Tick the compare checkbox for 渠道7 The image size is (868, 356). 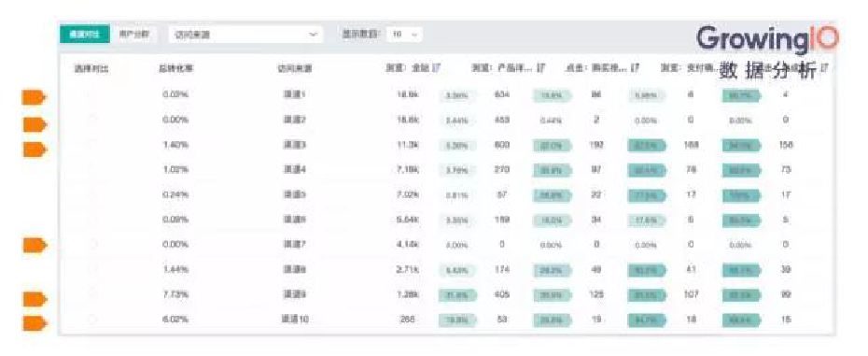(91, 244)
